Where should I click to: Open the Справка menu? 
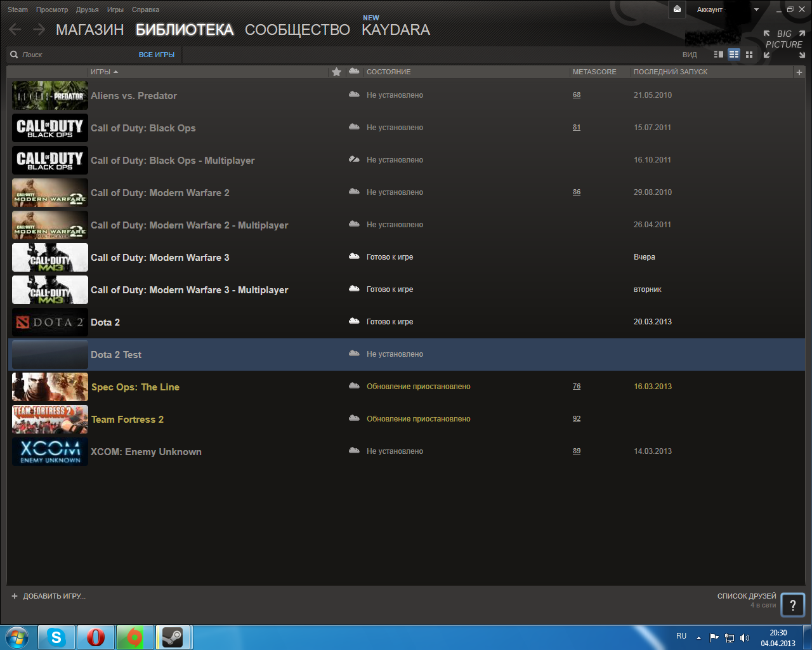(x=146, y=10)
